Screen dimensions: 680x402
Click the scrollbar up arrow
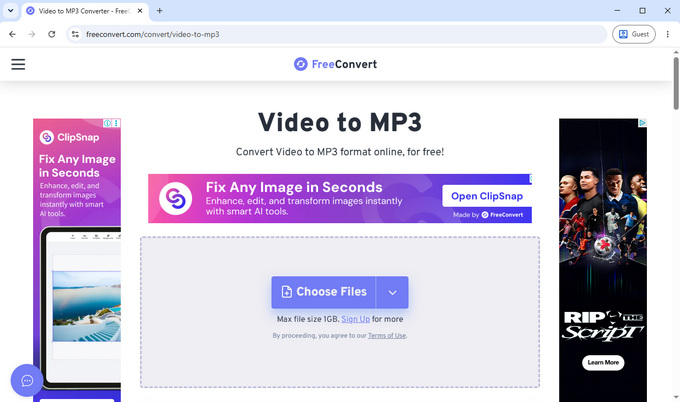click(x=676, y=52)
